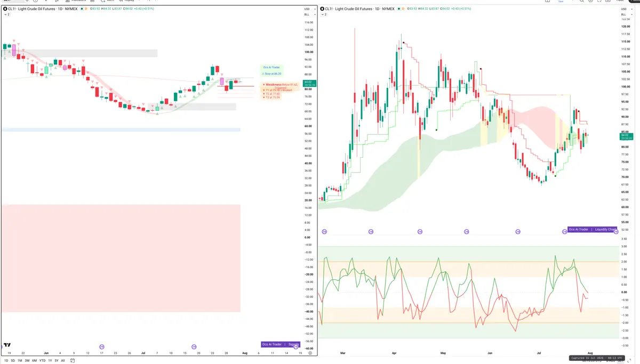Image resolution: width=640 pixels, height=364 pixels.
Task: Click 'Stop at 86.20' label
Action: pyautogui.click(x=272, y=74)
